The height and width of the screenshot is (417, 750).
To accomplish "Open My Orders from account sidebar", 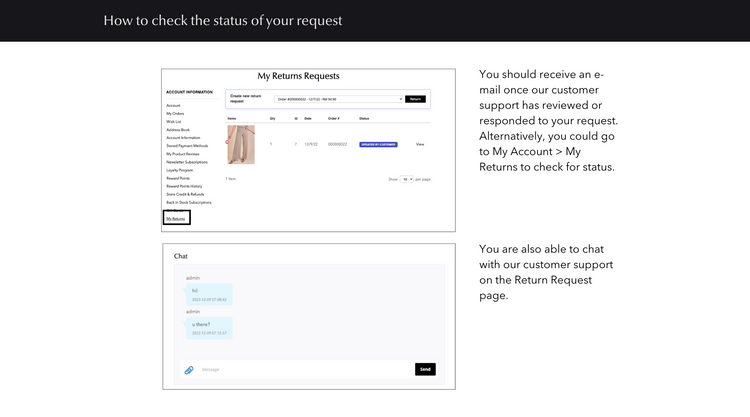I will (175, 113).
